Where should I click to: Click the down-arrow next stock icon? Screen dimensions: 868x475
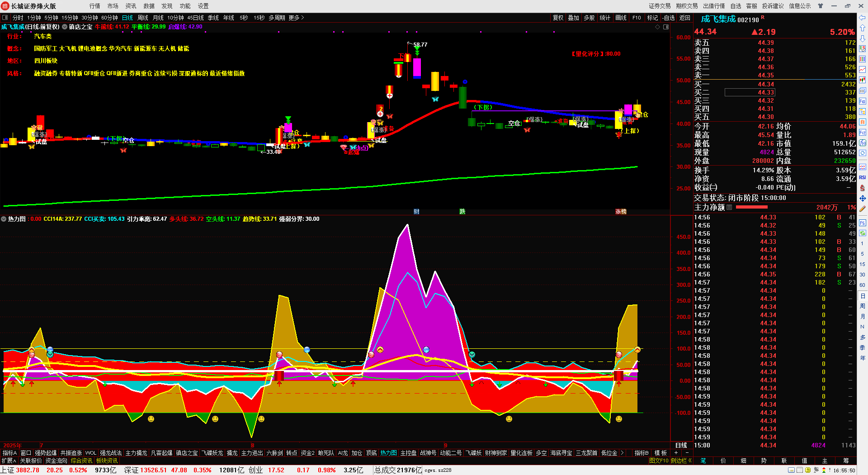point(863,38)
